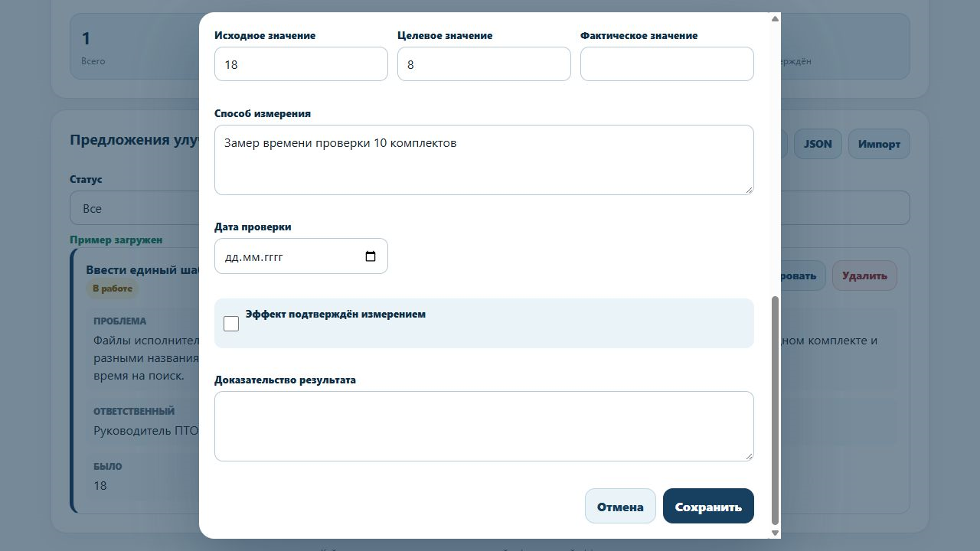Click the «Дата проверки» date input

pos(301,256)
